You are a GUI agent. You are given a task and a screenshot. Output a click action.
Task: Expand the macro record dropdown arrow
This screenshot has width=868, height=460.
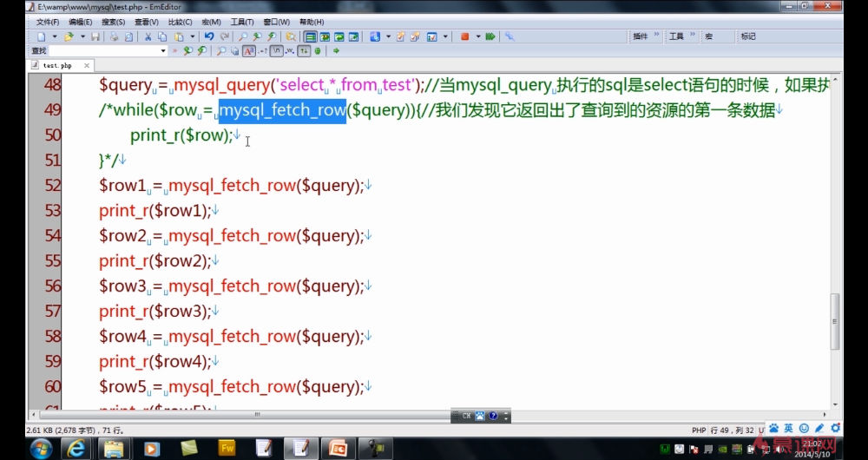(478, 36)
